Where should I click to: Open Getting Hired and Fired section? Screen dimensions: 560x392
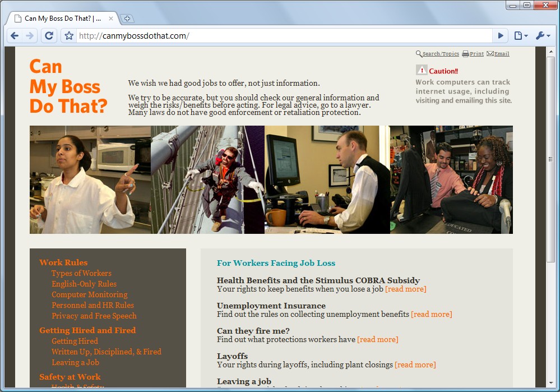pyautogui.click(x=87, y=330)
